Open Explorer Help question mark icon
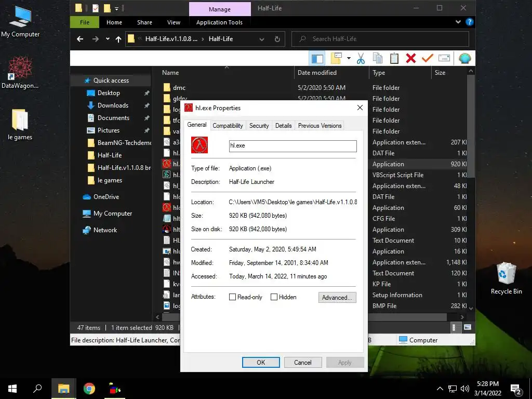The image size is (532, 399). pyautogui.click(x=470, y=22)
